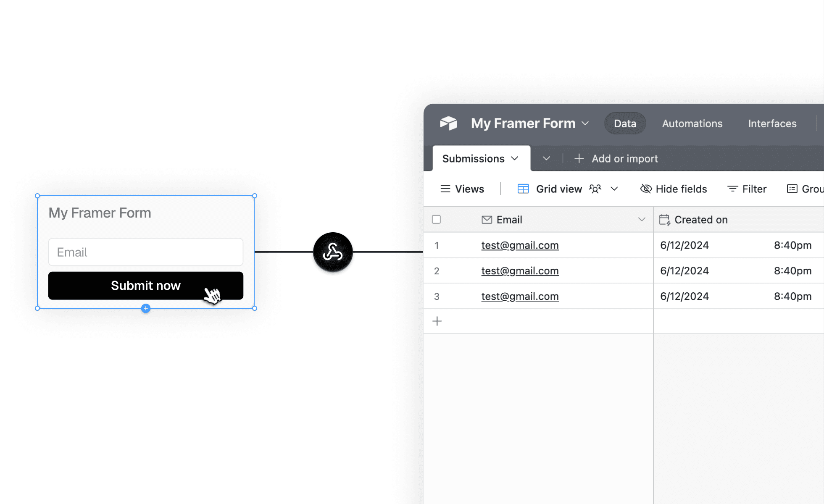This screenshot has width=824, height=504.
Task: Open the My Framer Form base dropdown
Action: coord(585,123)
